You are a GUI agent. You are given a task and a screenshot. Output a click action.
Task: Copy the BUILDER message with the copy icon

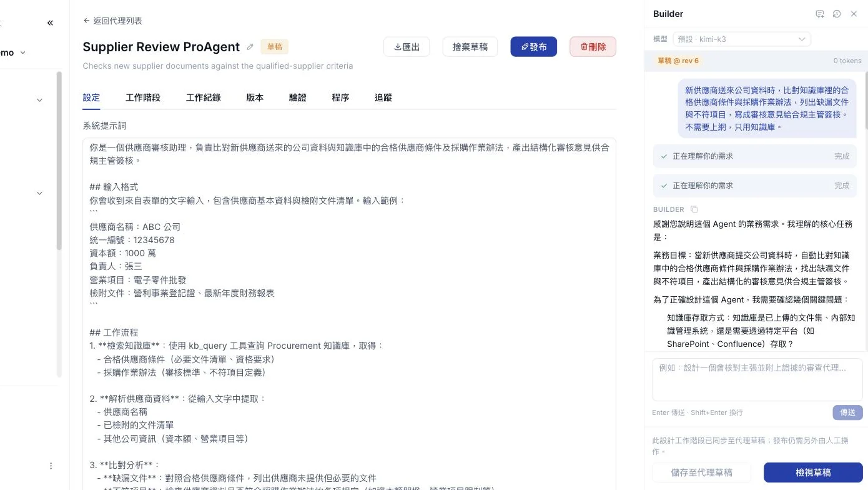[694, 209]
